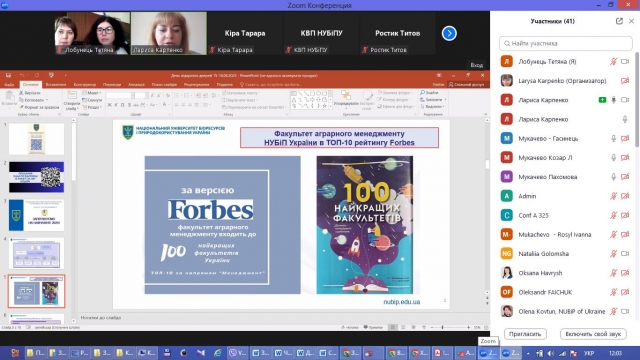Click green screen-share icon beside Лариса Карпенко
Viewport: 640px width, 360px height.
pos(602,100)
